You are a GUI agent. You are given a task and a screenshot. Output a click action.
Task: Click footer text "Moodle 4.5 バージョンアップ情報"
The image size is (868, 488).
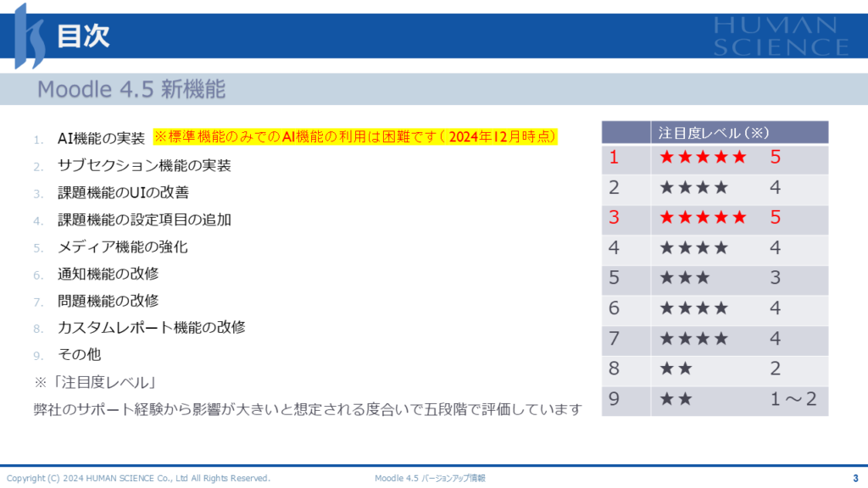(x=430, y=479)
